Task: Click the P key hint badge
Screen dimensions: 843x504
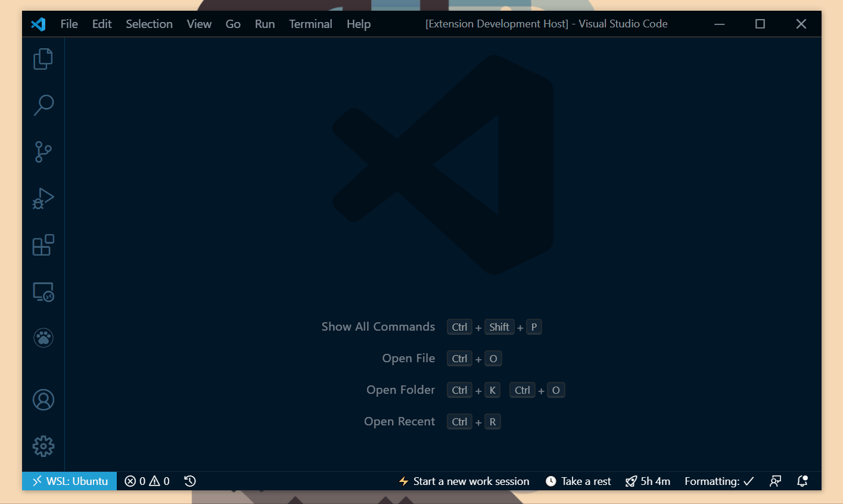Action: click(534, 327)
